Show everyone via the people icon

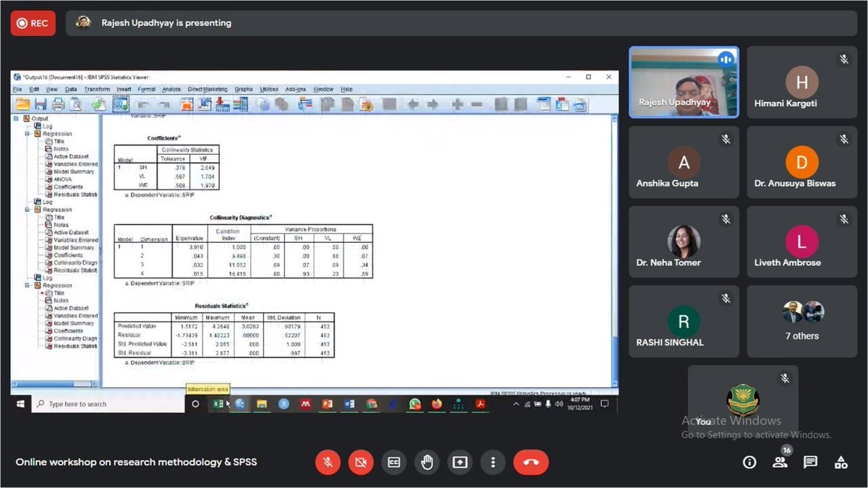(780, 462)
